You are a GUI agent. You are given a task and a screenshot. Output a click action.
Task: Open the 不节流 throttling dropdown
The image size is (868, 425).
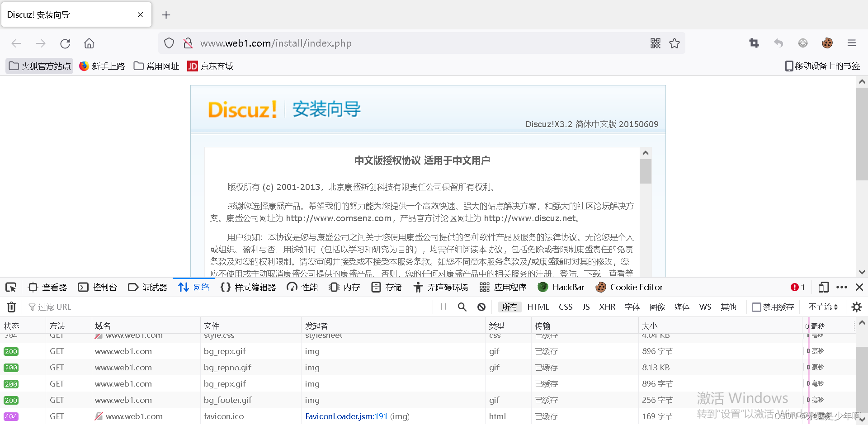tap(823, 307)
